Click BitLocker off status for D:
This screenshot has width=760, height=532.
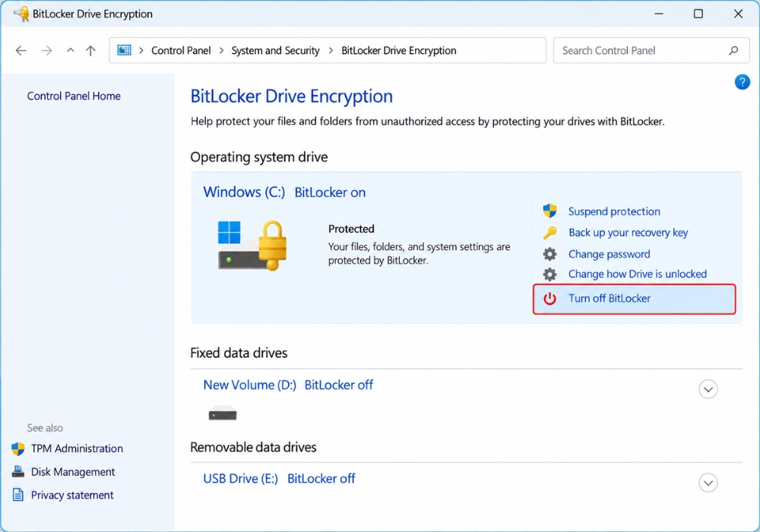click(x=339, y=385)
